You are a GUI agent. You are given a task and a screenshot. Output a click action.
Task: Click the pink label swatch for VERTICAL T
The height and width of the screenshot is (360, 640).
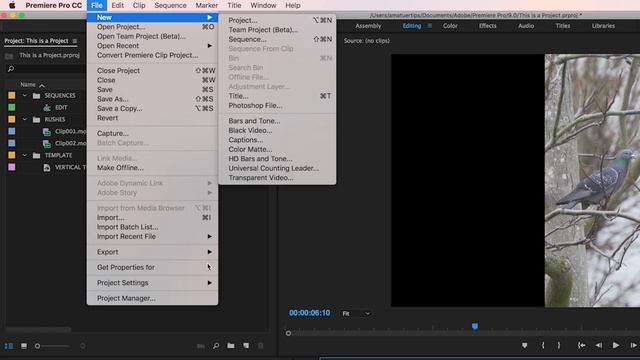point(12,167)
